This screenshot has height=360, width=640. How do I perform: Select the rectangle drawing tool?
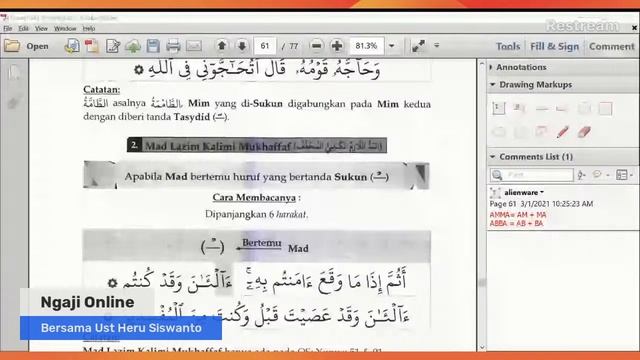[x=605, y=109]
